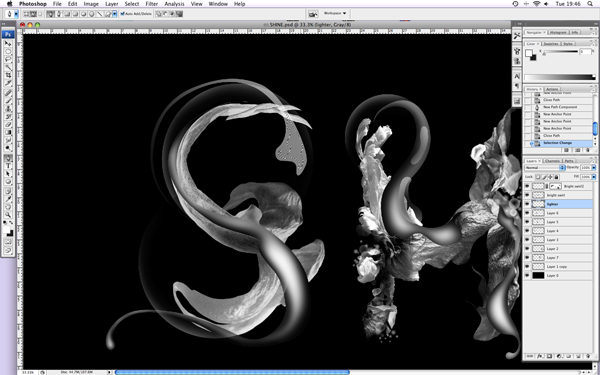
Task: Hide the 'lighter' layer via eye icon
Action: 527,204
